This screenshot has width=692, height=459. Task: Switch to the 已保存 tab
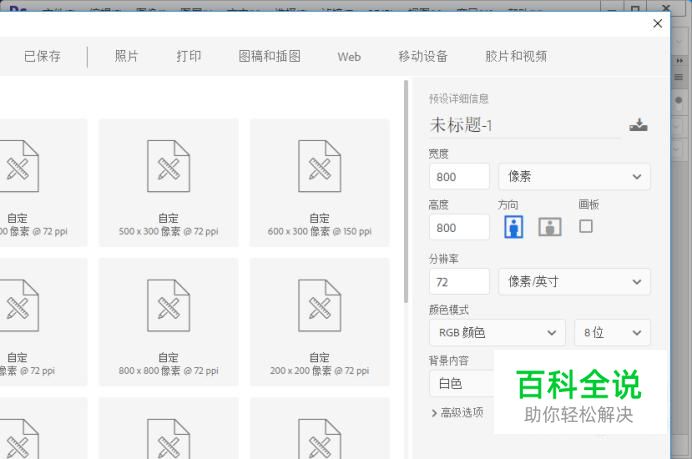pos(42,56)
